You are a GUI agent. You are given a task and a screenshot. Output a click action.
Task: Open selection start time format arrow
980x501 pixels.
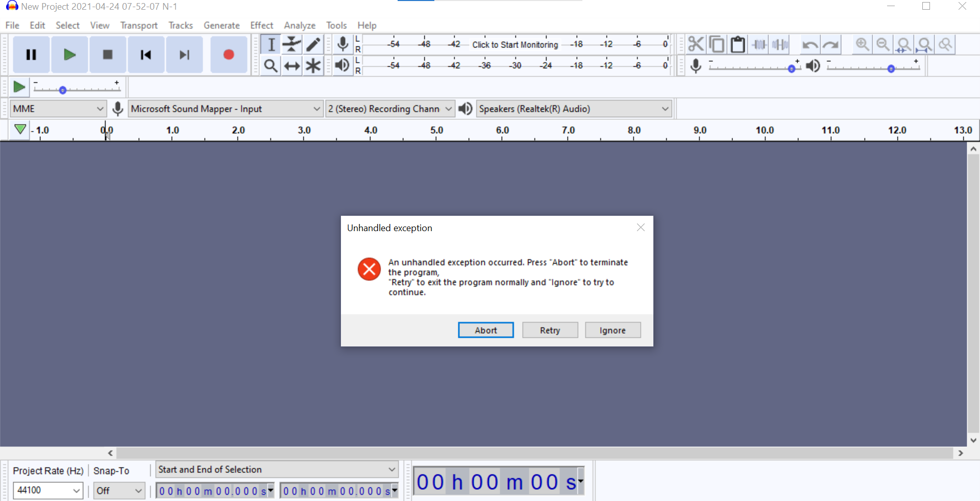(271, 490)
